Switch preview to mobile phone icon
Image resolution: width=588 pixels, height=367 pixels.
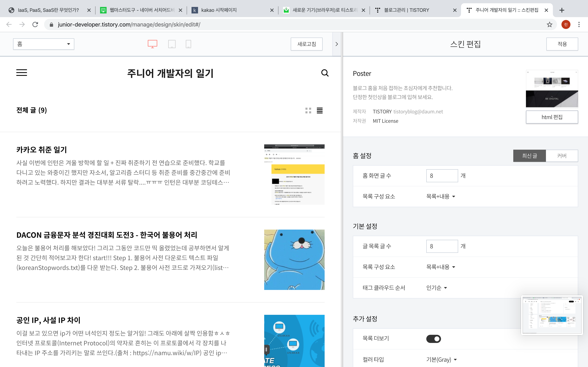click(188, 44)
